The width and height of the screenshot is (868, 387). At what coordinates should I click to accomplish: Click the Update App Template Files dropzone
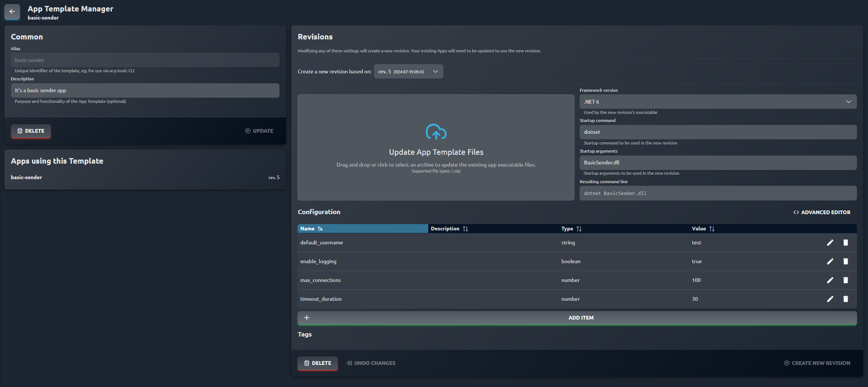pos(436,147)
